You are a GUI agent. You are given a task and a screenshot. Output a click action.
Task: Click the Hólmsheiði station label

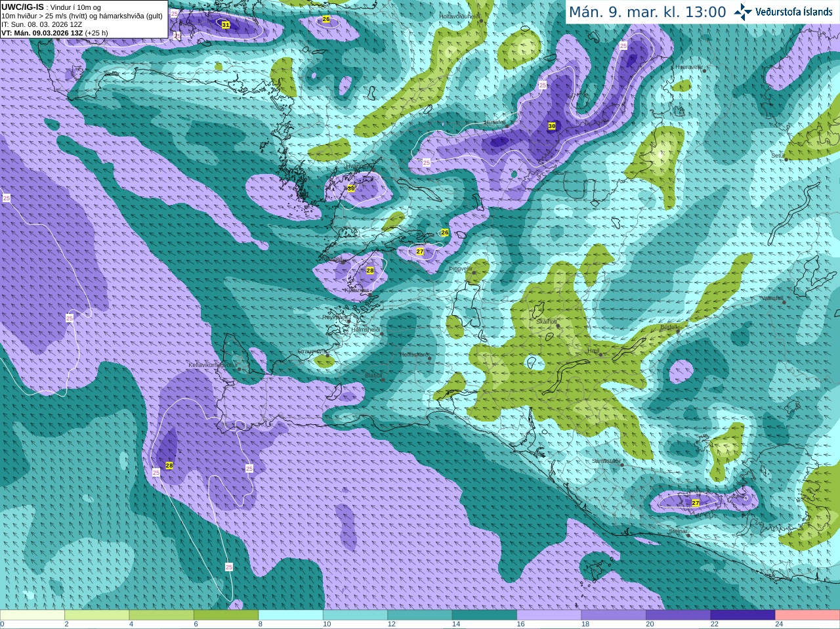366,330
